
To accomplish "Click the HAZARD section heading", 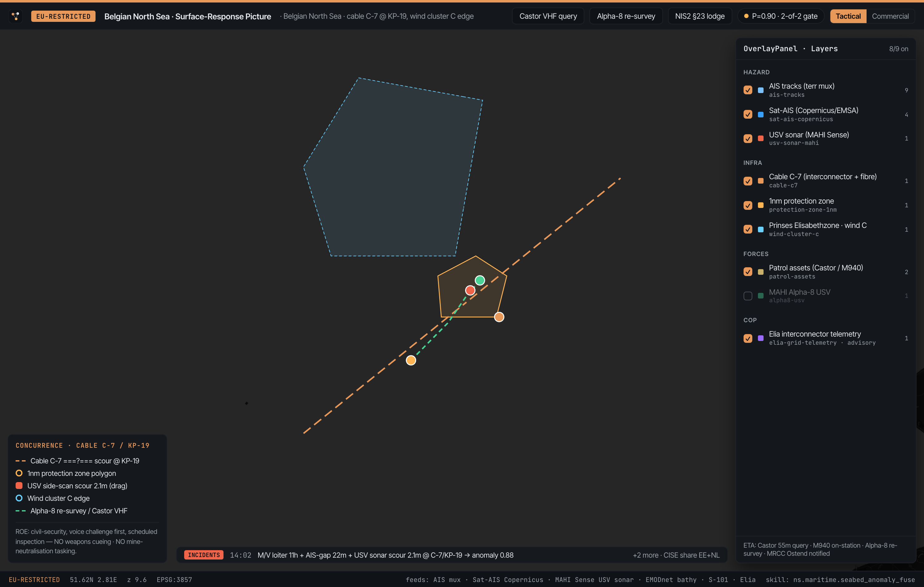I will [756, 72].
